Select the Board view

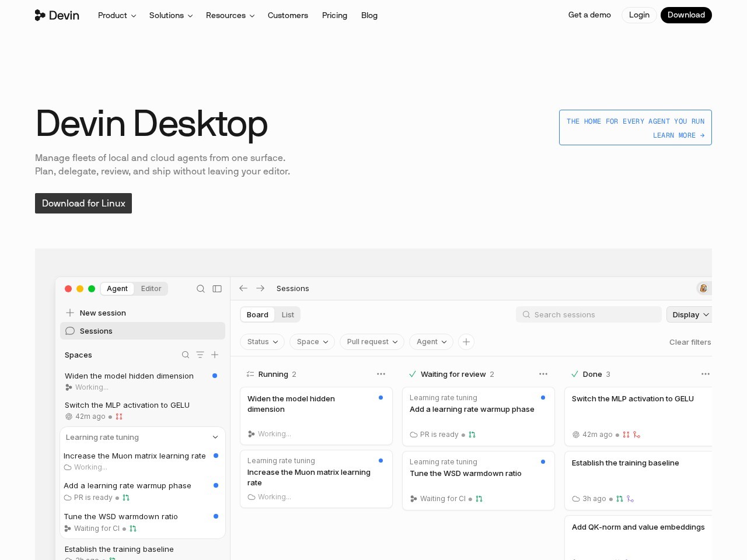(257, 315)
